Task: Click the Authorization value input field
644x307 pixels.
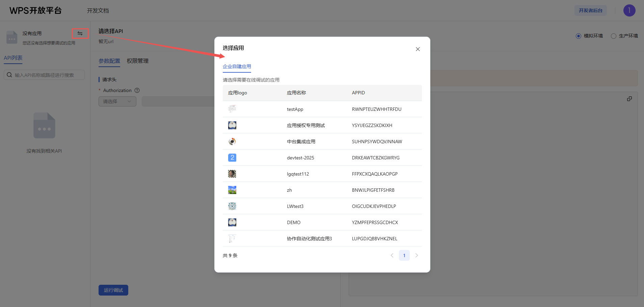Action: click(x=178, y=101)
